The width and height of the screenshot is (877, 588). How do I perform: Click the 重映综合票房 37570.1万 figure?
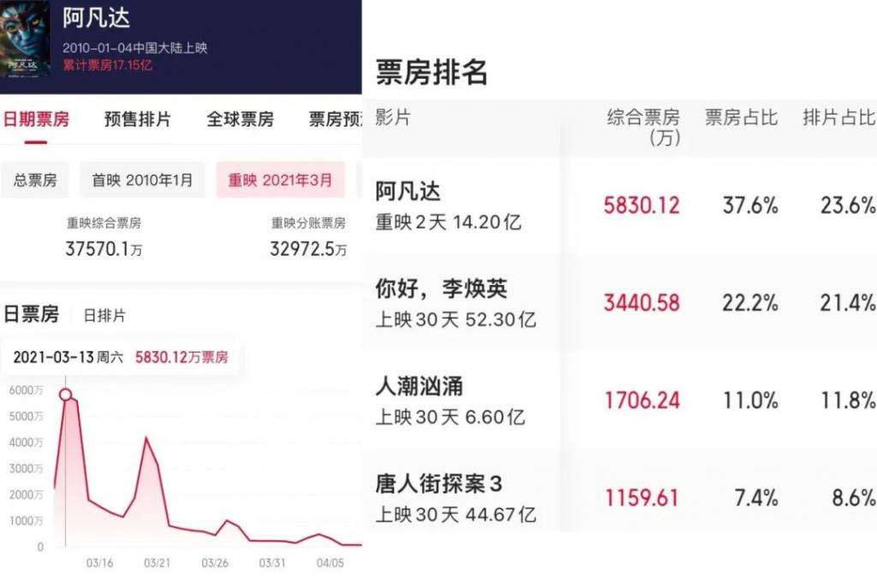click(x=104, y=249)
